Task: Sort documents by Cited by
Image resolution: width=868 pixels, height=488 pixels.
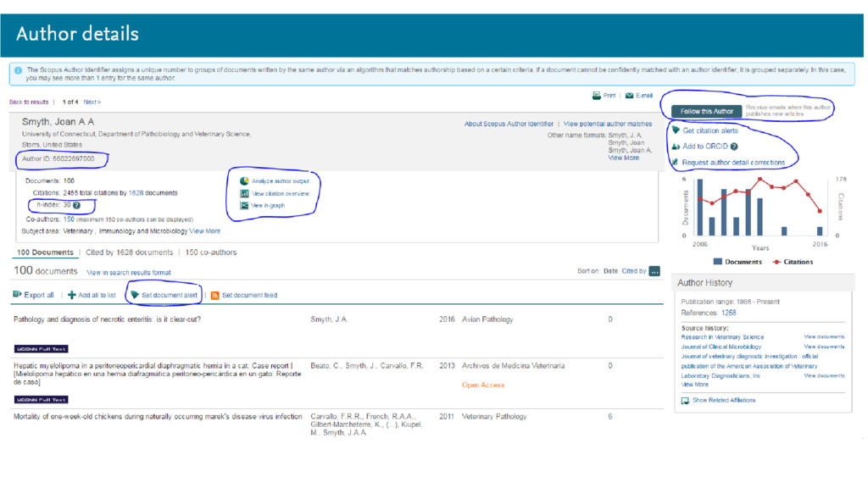Action: coord(634,271)
